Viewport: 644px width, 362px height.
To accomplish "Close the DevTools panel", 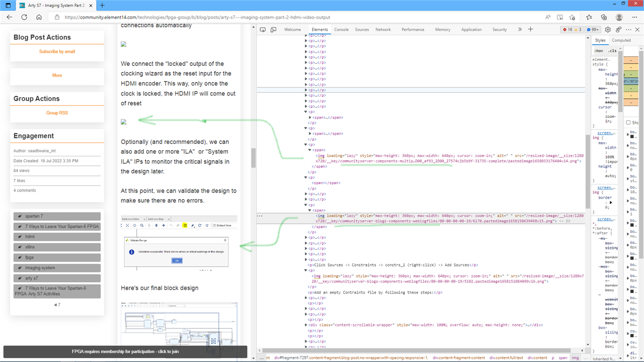I will point(638,30).
